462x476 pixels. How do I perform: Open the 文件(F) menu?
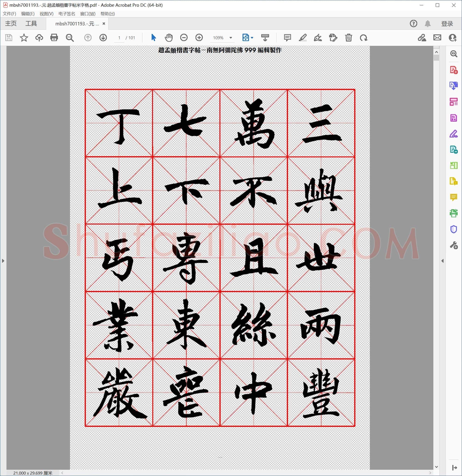[9, 14]
